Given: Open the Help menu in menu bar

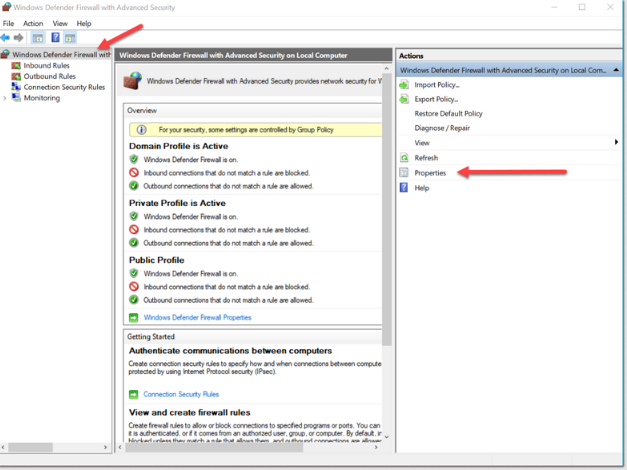Looking at the screenshot, I should tap(84, 24).
